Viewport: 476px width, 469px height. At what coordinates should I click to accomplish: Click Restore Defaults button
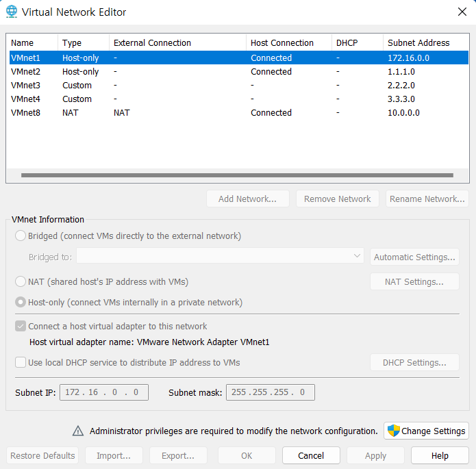tap(42, 455)
